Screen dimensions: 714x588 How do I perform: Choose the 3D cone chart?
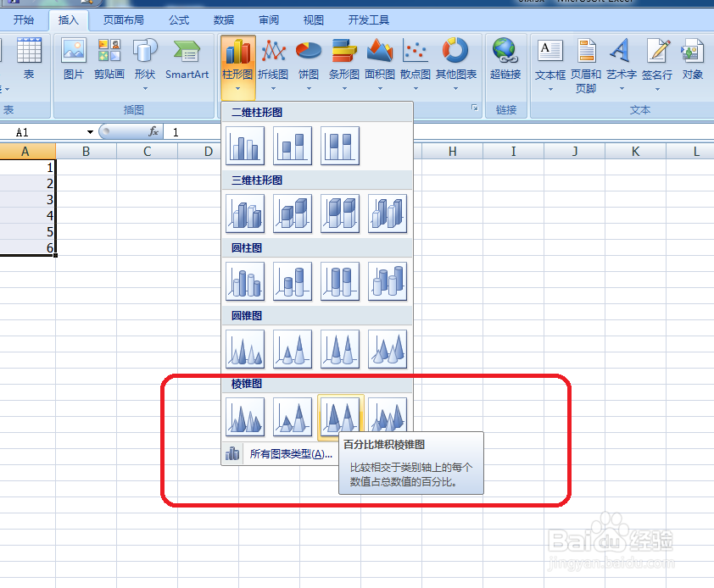387,349
